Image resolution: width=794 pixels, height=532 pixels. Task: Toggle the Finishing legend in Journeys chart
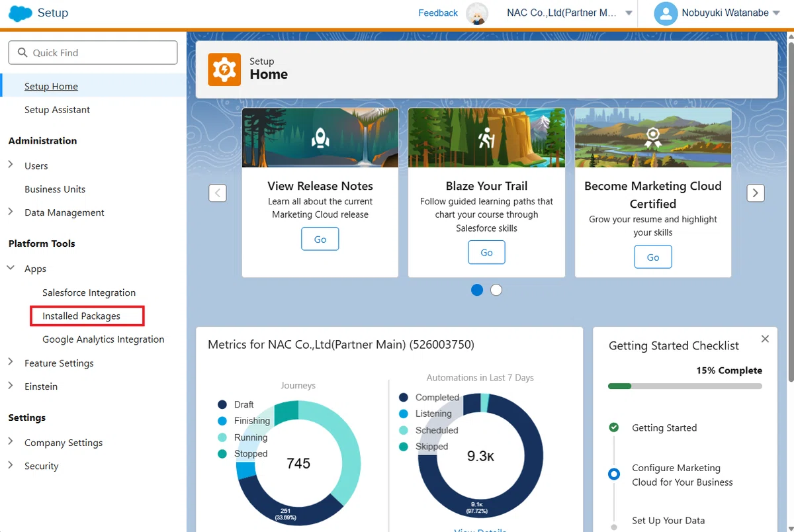[243, 421]
